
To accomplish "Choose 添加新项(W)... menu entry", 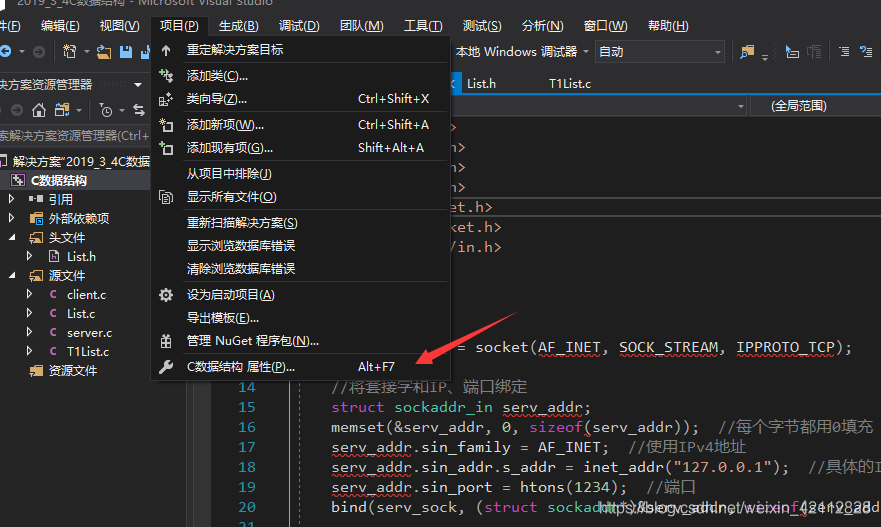I will (x=301, y=125).
